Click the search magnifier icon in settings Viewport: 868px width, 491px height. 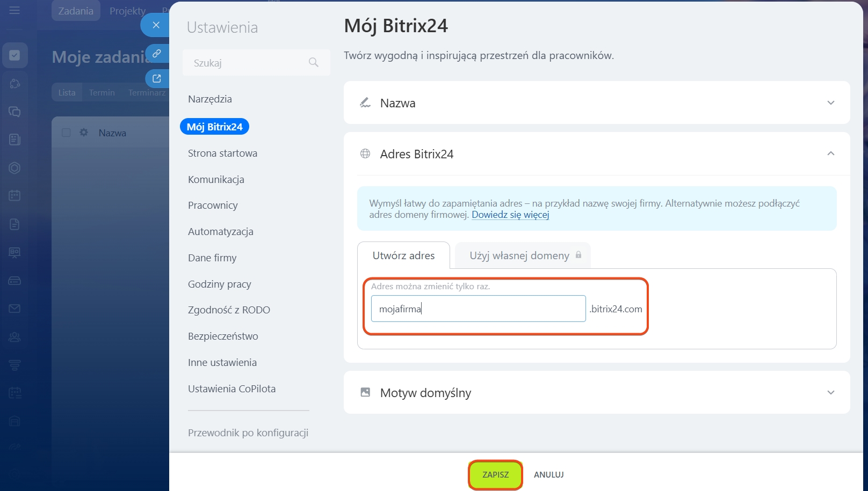pos(314,63)
